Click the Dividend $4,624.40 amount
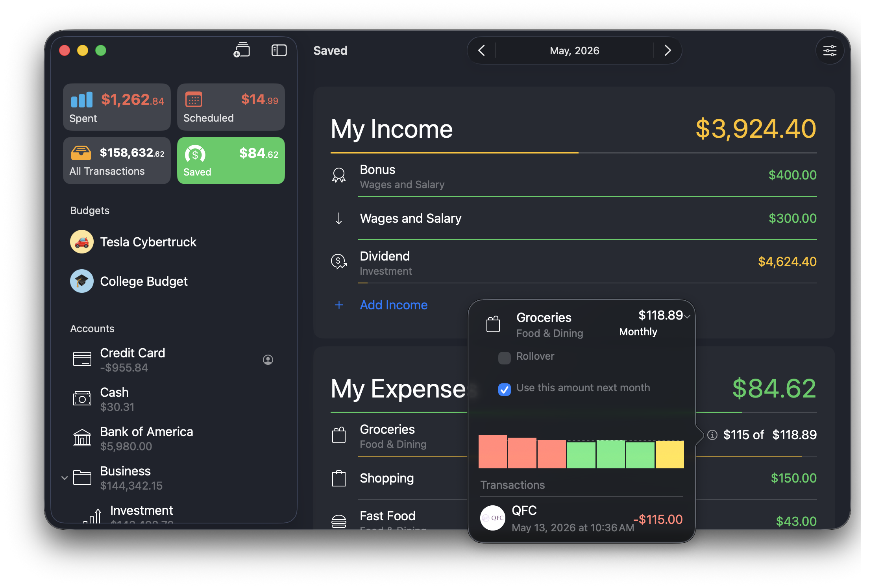895x588 pixels. point(787,261)
